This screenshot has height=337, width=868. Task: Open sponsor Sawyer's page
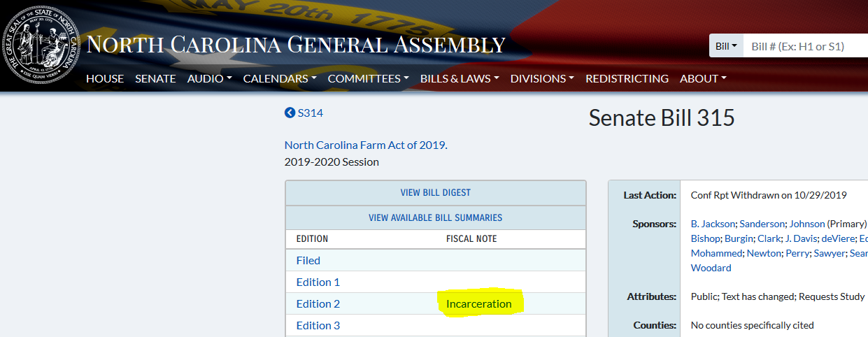click(830, 253)
